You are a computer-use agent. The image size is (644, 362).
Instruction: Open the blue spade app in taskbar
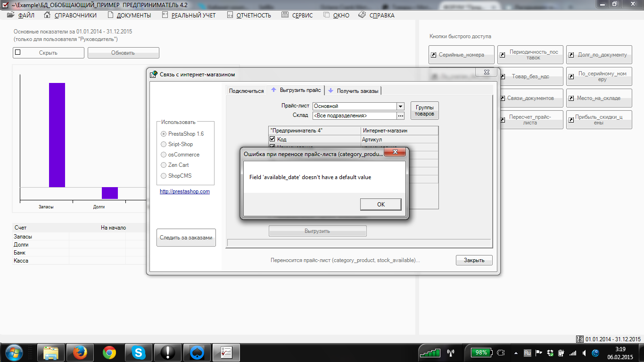[197, 352]
